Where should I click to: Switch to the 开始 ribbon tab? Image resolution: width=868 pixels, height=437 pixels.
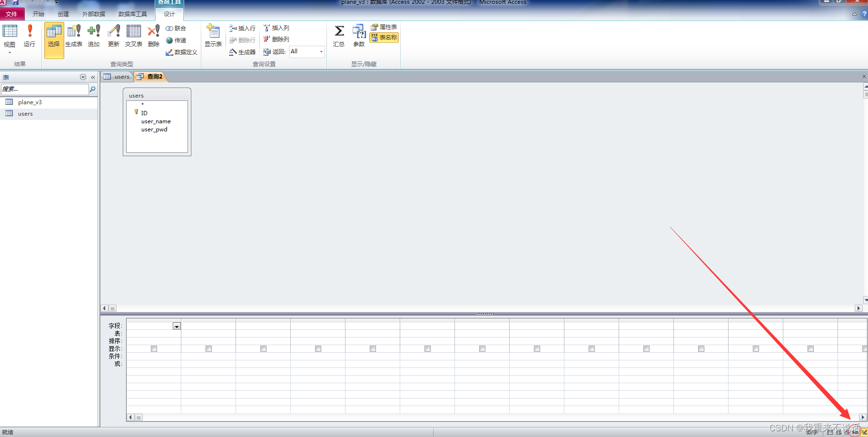tap(38, 14)
